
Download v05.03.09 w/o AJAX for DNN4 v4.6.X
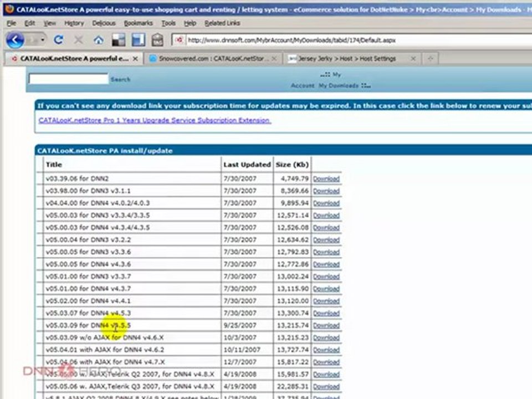[x=326, y=337]
